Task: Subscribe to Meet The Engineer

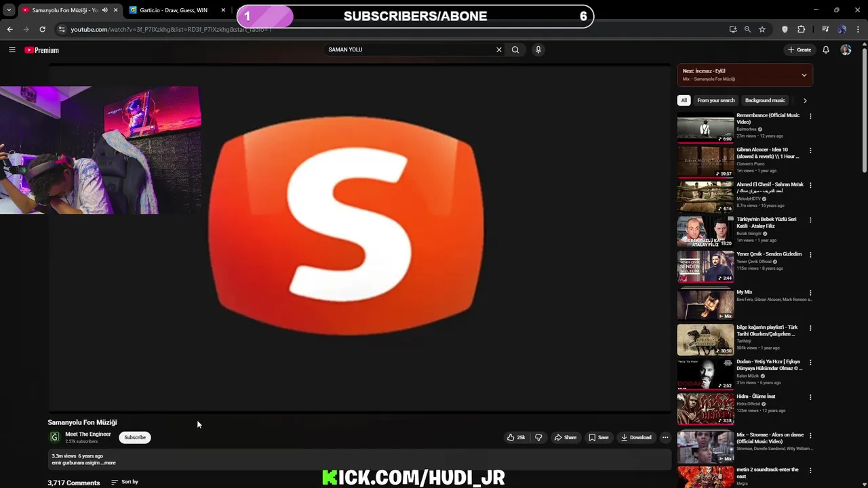Action: pyautogui.click(x=135, y=437)
